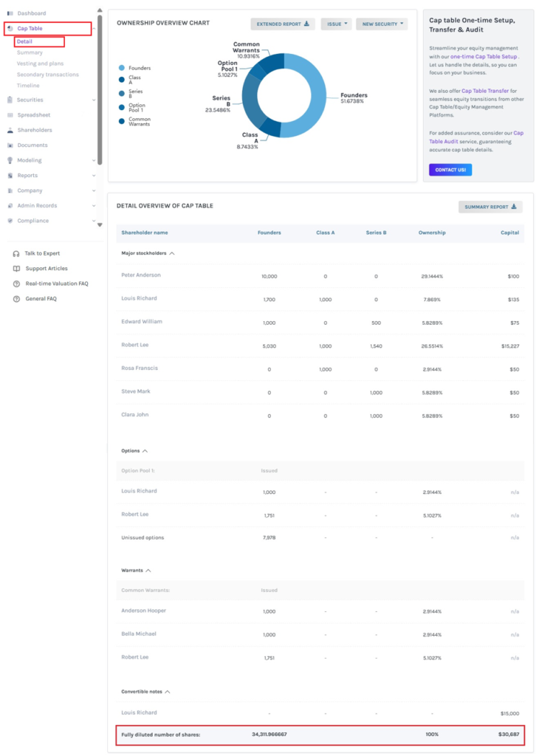
Task: Open the one-time Cap Table Setup link
Action: tap(484, 56)
